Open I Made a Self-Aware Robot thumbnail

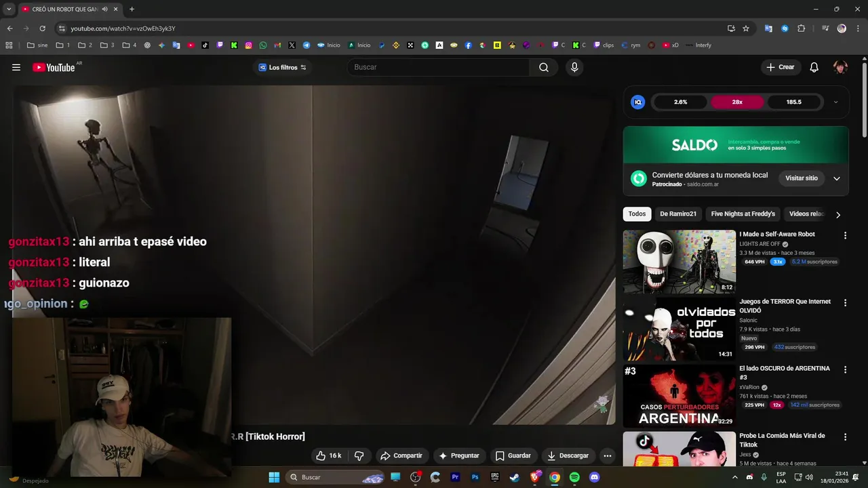pos(679,262)
